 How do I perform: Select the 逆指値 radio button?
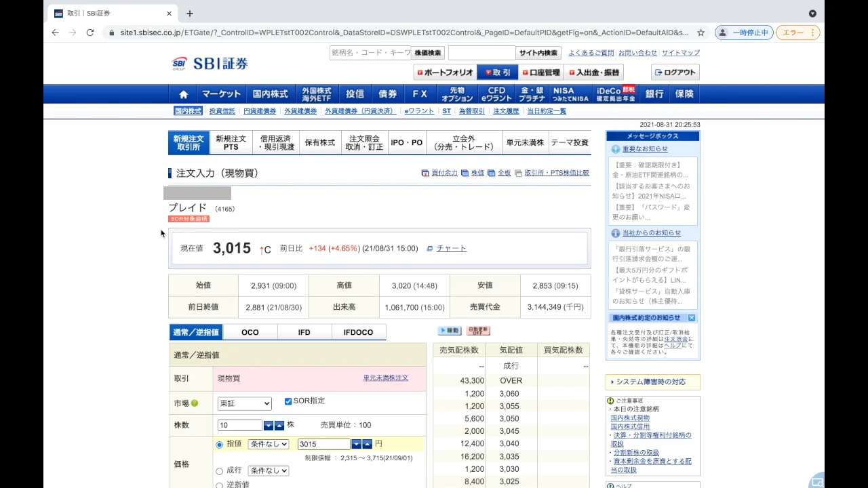(219, 485)
